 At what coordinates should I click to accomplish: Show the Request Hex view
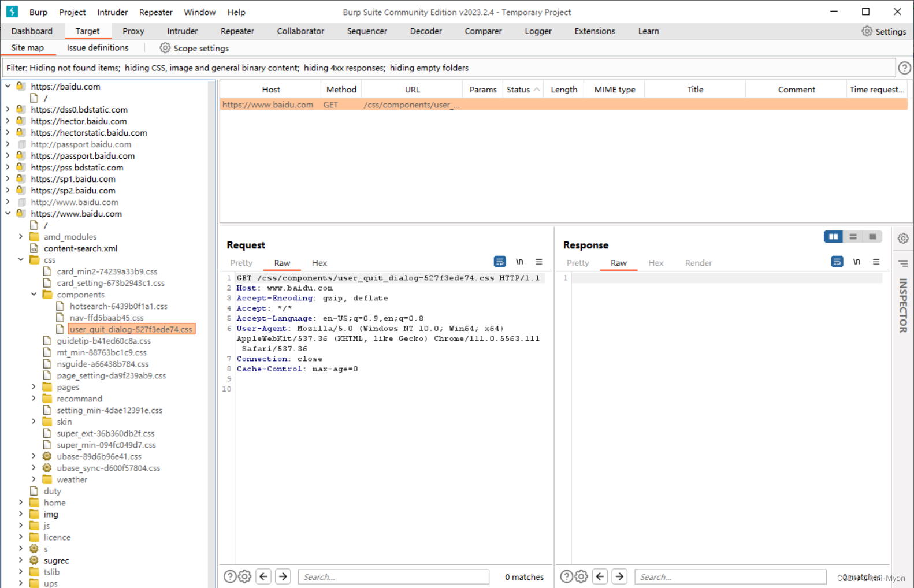pyautogui.click(x=319, y=263)
